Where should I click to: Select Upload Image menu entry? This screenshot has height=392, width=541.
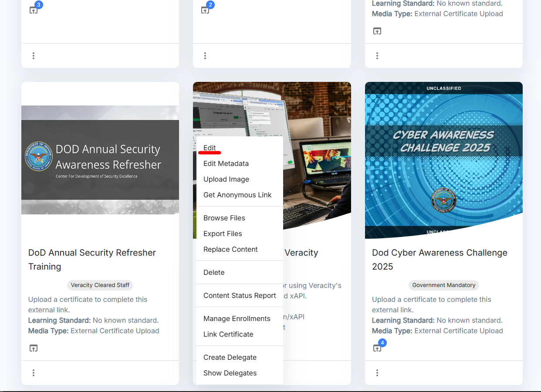(240, 179)
